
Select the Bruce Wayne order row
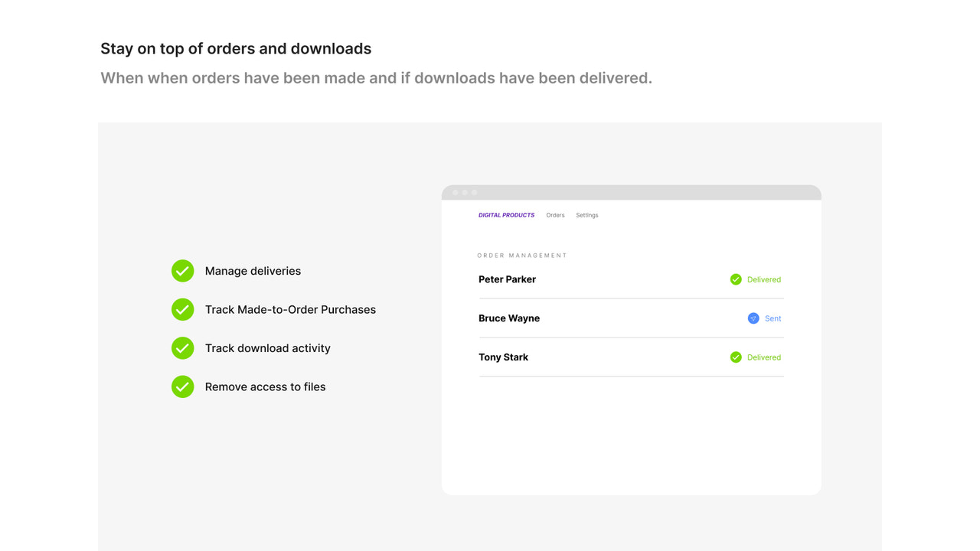pos(631,318)
